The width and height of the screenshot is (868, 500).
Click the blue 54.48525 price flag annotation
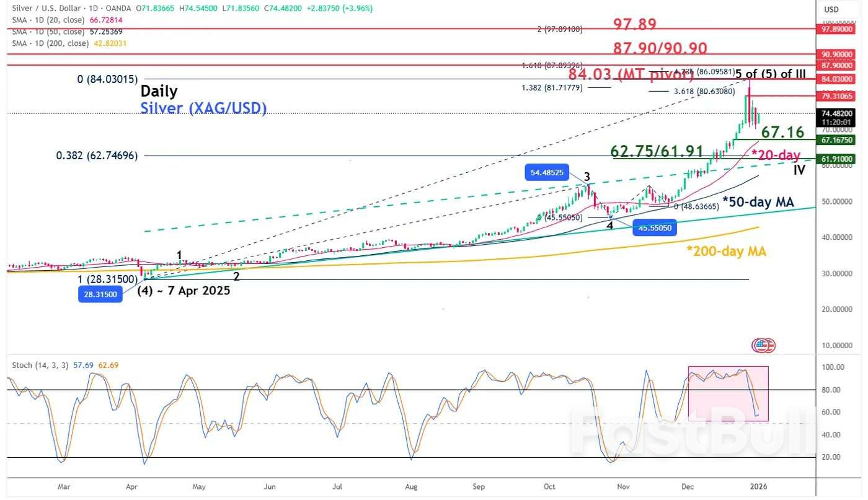[546, 172]
